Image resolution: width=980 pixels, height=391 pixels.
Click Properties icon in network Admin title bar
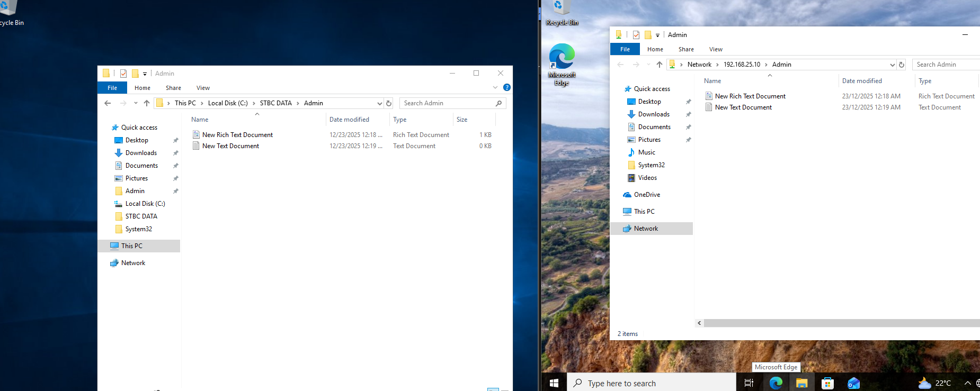[636, 35]
